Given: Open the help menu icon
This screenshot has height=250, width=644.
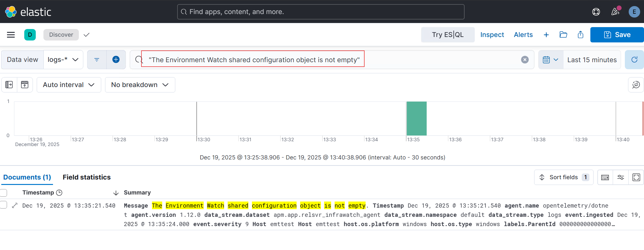Looking at the screenshot, I should pos(596,12).
